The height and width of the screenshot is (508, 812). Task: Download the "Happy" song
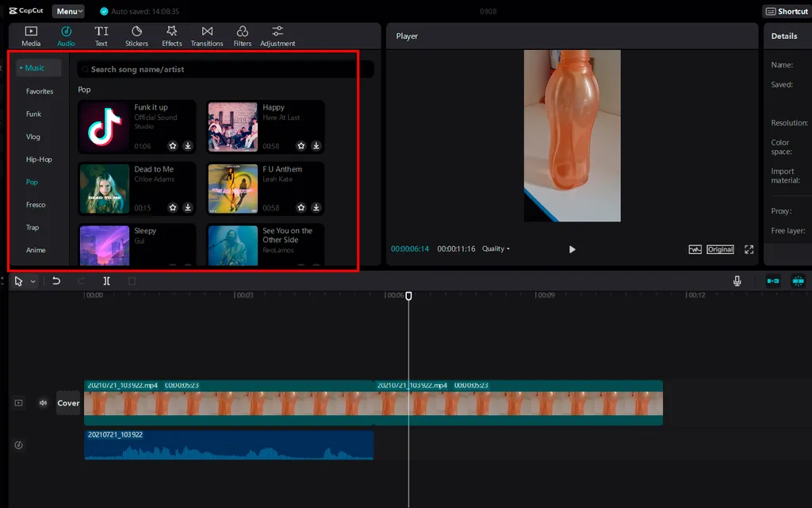(x=316, y=146)
